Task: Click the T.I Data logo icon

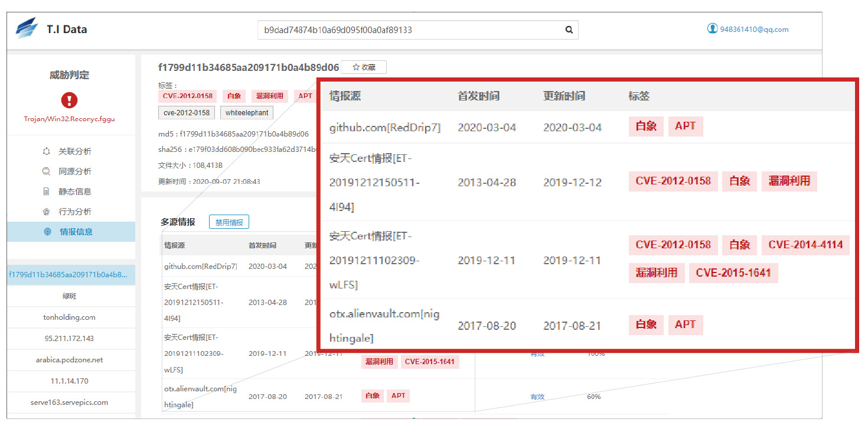Action: coord(27,28)
